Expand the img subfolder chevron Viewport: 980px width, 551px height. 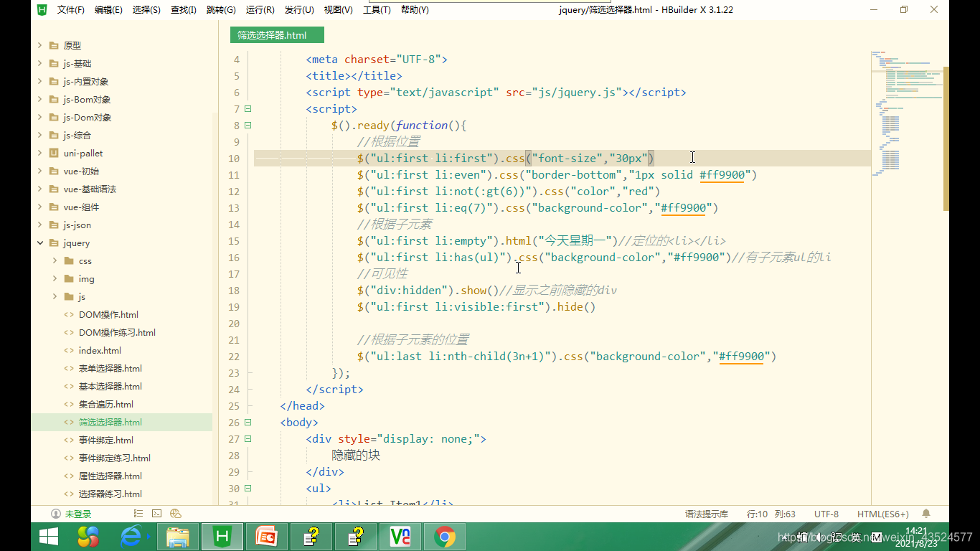(x=55, y=278)
